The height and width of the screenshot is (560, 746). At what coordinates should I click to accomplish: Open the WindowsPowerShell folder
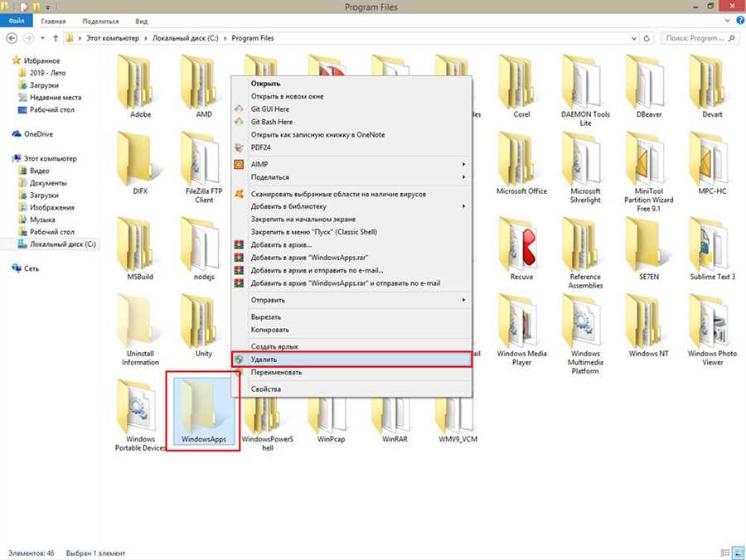point(268,426)
